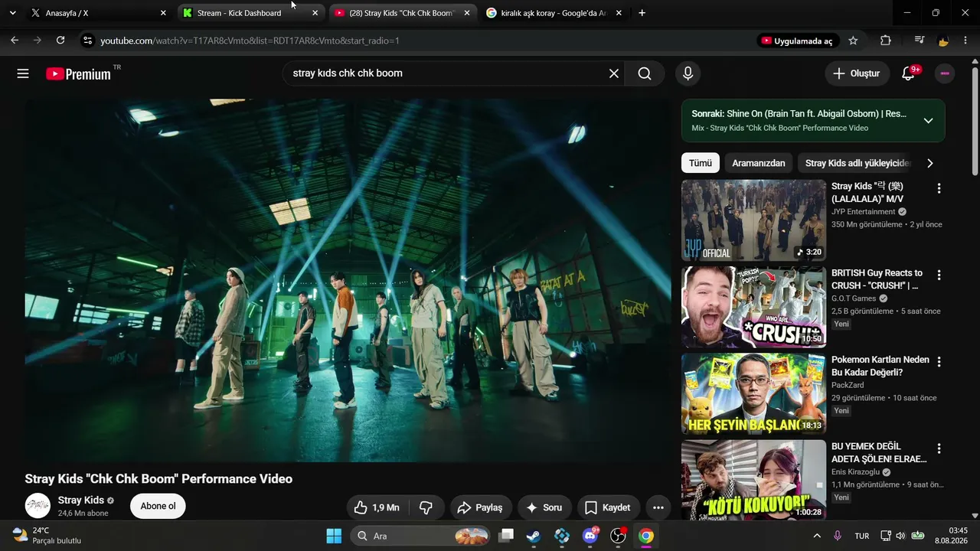Click the Chrome address bar URL
The height and width of the screenshot is (551, 980).
(250, 41)
